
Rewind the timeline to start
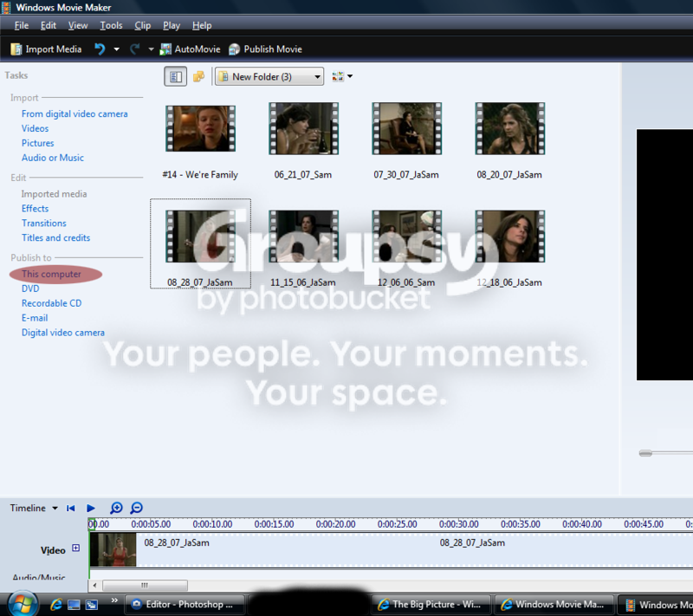point(71,509)
